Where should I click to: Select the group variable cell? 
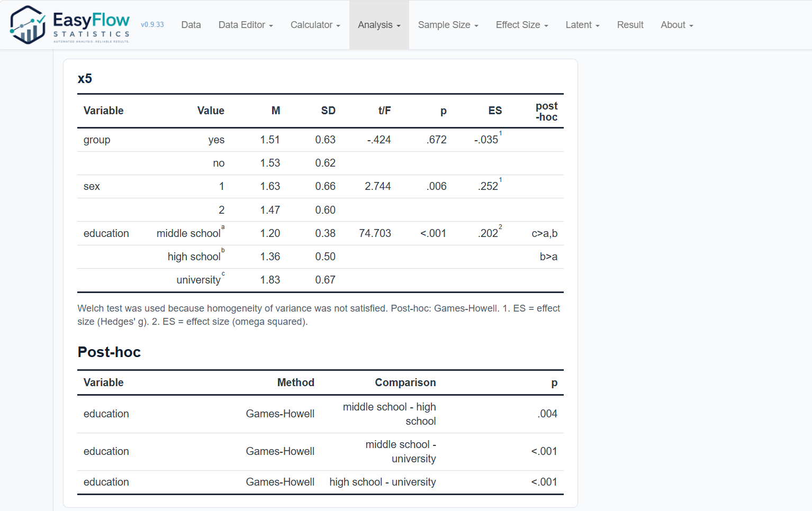[x=97, y=140]
